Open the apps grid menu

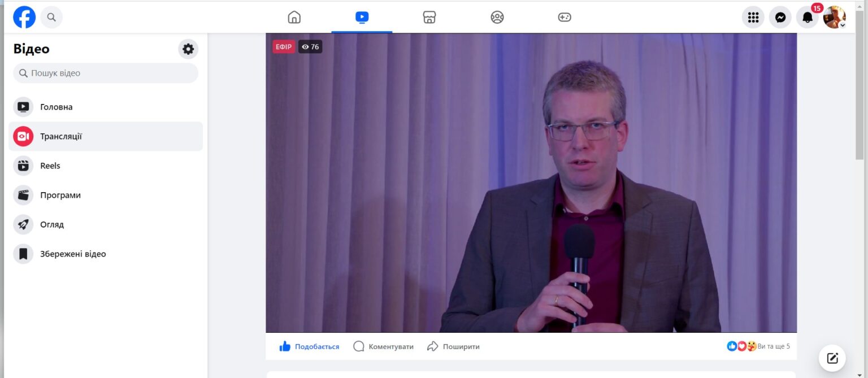point(753,18)
